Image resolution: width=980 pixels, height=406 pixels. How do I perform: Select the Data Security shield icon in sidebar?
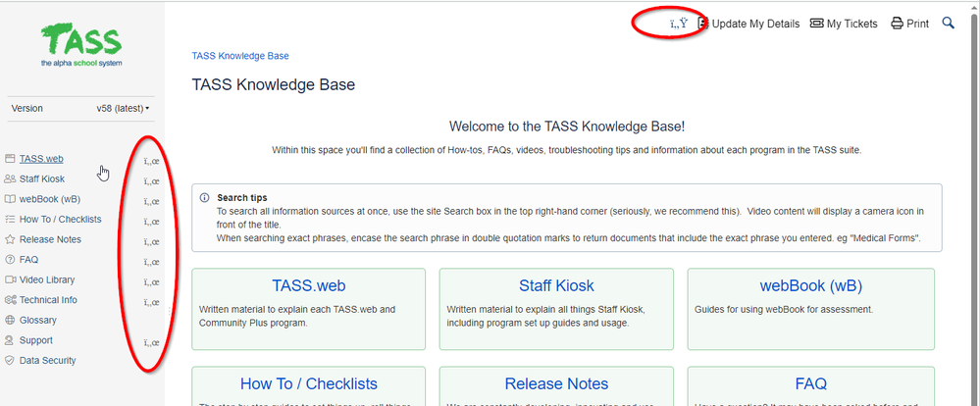[10, 361]
